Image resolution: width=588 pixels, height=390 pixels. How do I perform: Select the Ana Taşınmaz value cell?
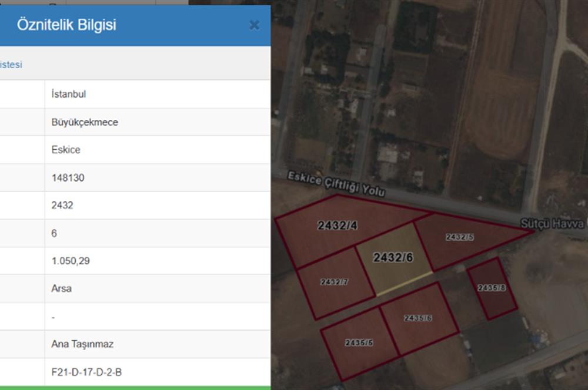coord(158,344)
